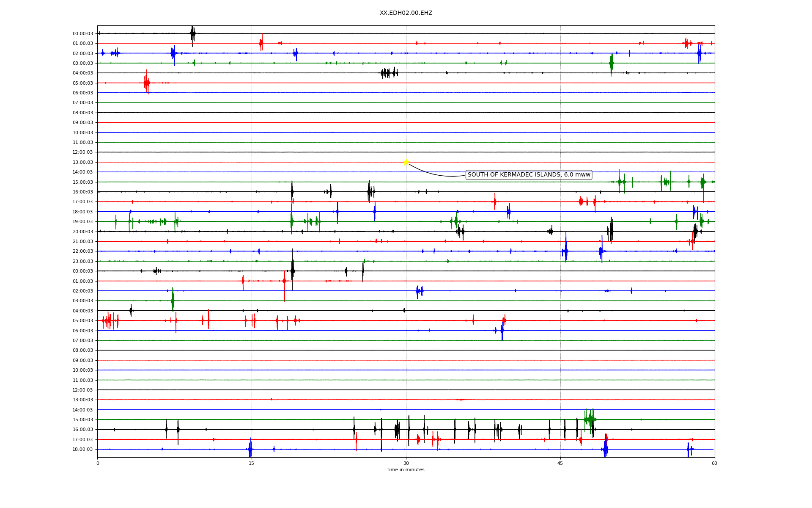Click the plot title XX.EDH02.00.EHZ
This screenshot has height=508, width=812.
pos(406,13)
